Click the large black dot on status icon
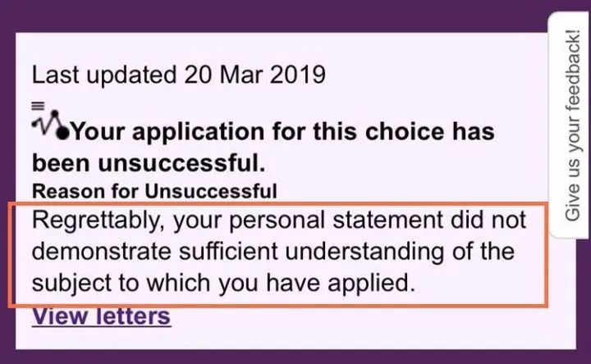The width and height of the screenshot is (591, 364). [x=63, y=133]
